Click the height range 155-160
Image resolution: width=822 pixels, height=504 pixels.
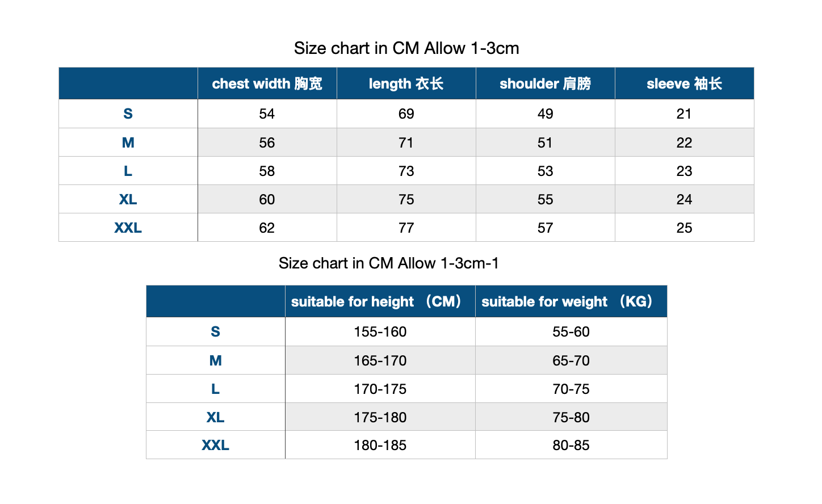(x=380, y=331)
